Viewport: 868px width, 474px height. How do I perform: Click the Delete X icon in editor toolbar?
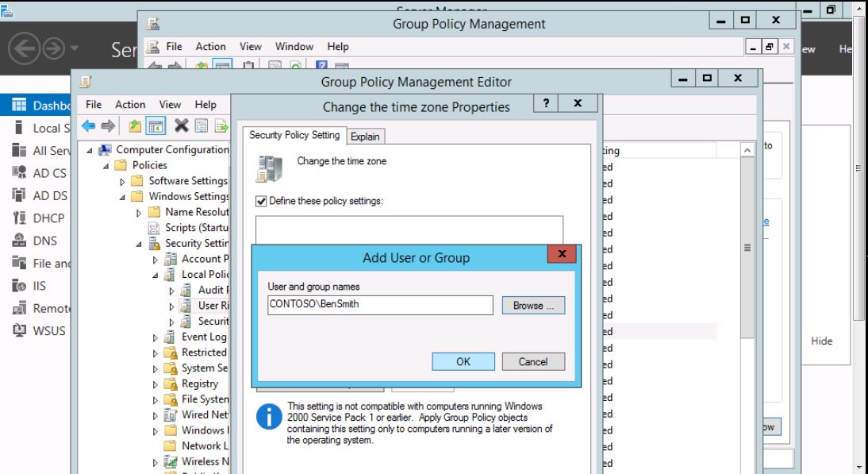pyautogui.click(x=182, y=125)
